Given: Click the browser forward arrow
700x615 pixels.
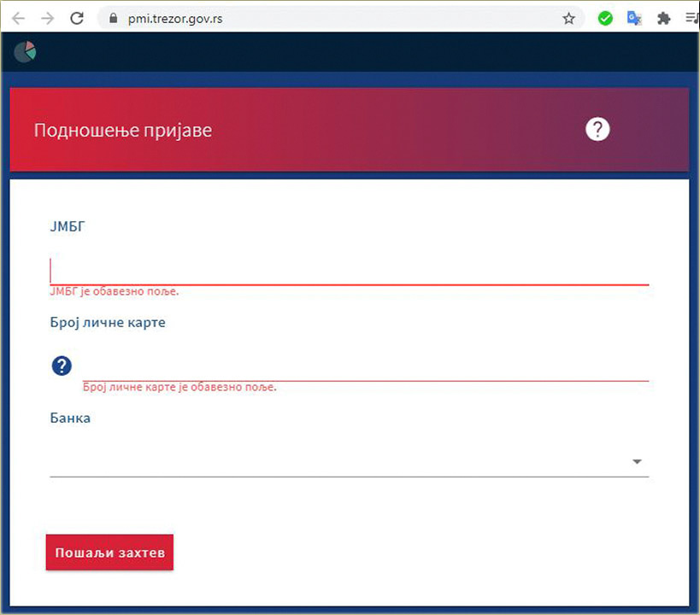Looking at the screenshot, I should [47, 18].
